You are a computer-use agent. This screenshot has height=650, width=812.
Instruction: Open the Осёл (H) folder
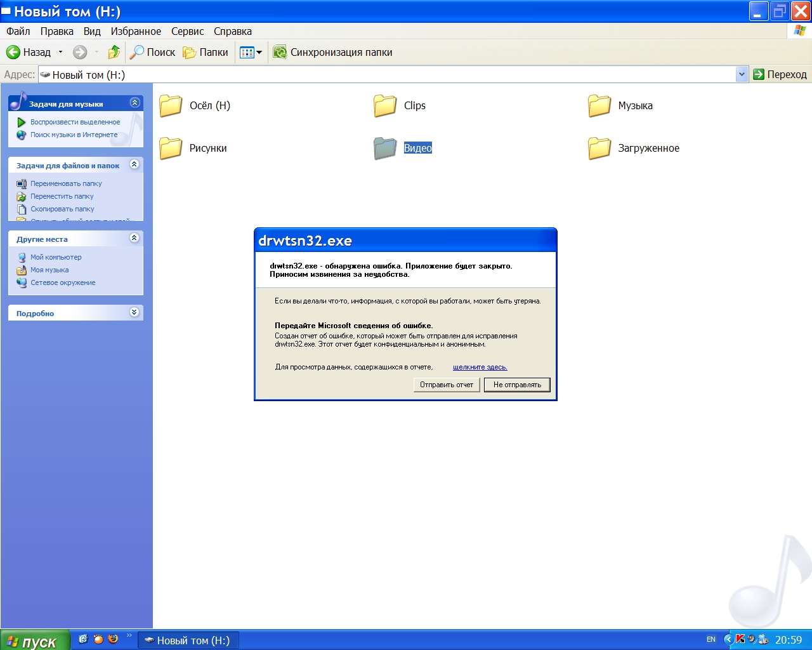pos(171,106)
